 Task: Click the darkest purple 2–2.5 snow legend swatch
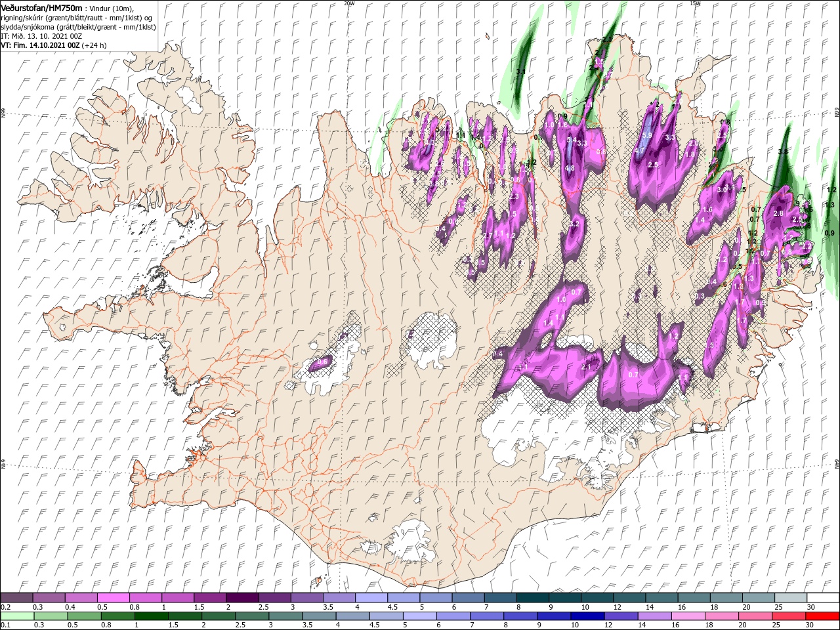241,598
